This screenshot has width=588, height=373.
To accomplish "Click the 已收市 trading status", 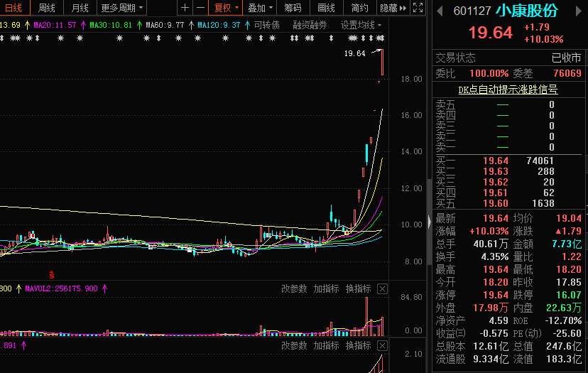I will 566,58.
